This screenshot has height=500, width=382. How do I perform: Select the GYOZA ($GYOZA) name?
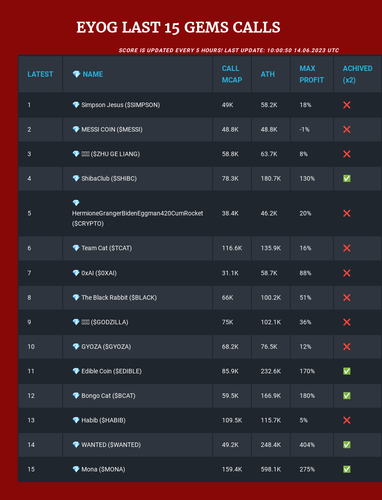[106, 347]
